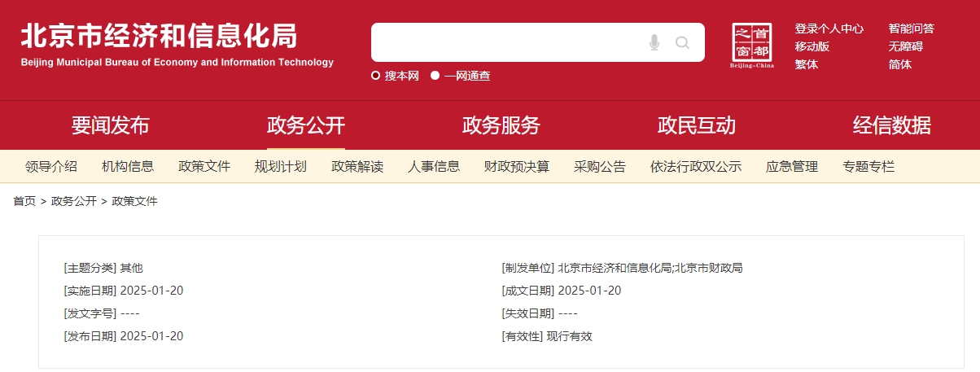
Task: Click the [制发单位] 北京市经济和信息化局;北京市财政局 text
Action: pyautogui.click(x=623, y=268)
